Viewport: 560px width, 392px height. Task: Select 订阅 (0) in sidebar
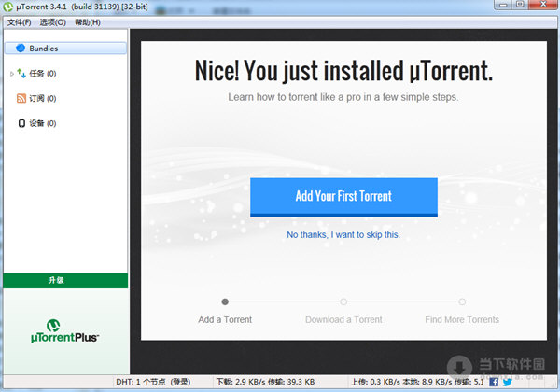point(43,98)
